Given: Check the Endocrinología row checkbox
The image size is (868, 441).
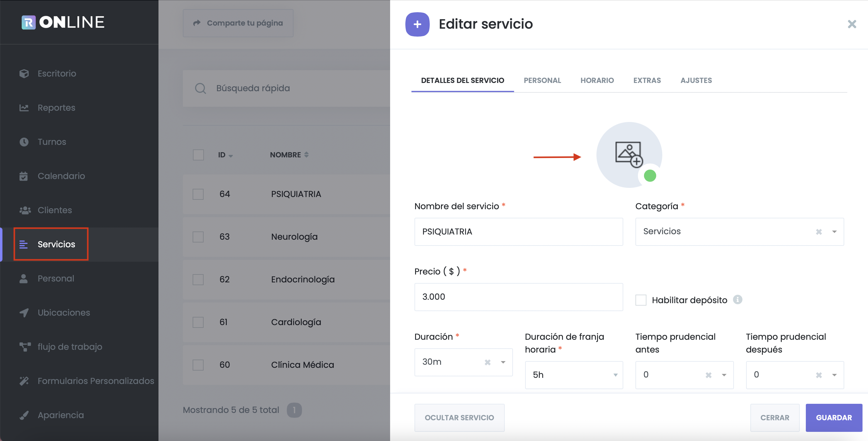Looking at the screenshot, I should (198, 279).
